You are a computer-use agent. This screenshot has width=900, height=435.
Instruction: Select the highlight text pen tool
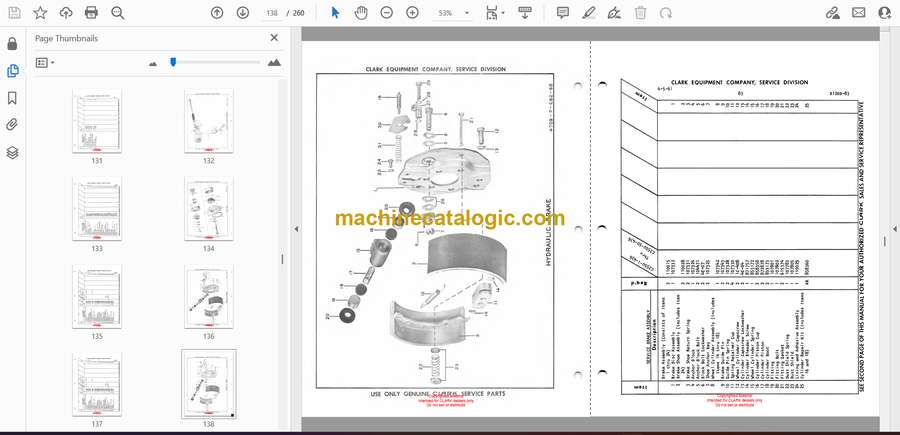[x=589, y=13]
